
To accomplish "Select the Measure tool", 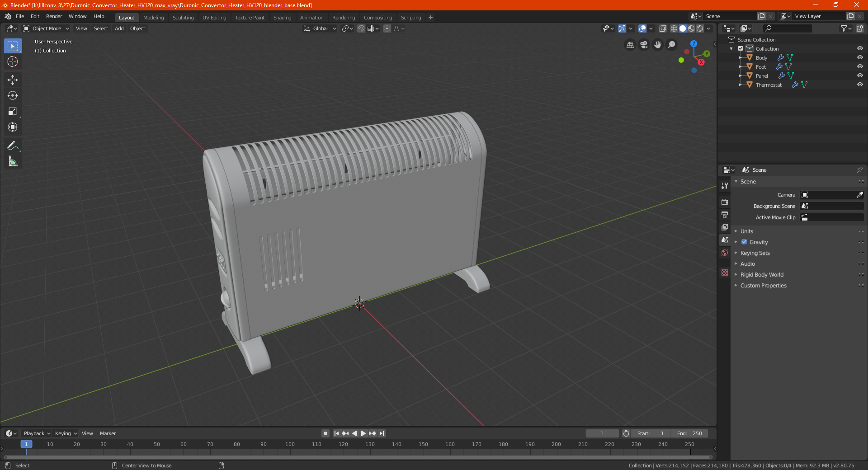I will click(x=13, y=161).
